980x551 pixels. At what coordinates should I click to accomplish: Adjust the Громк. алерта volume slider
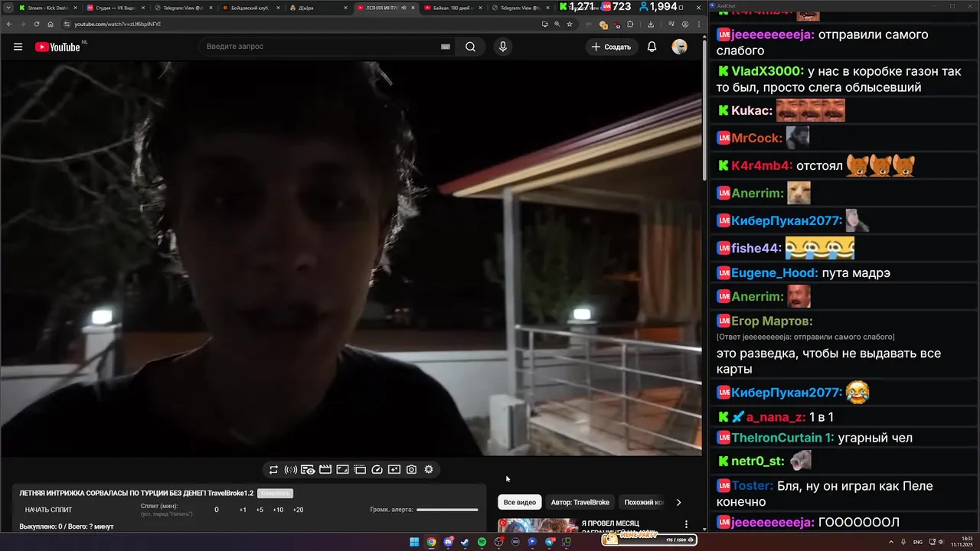(x=447, y=510)
